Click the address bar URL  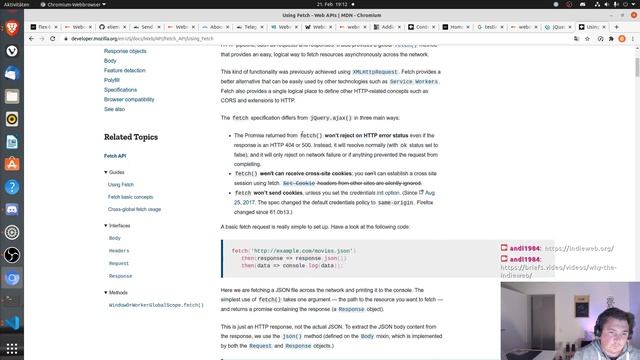tap(142, 39)
